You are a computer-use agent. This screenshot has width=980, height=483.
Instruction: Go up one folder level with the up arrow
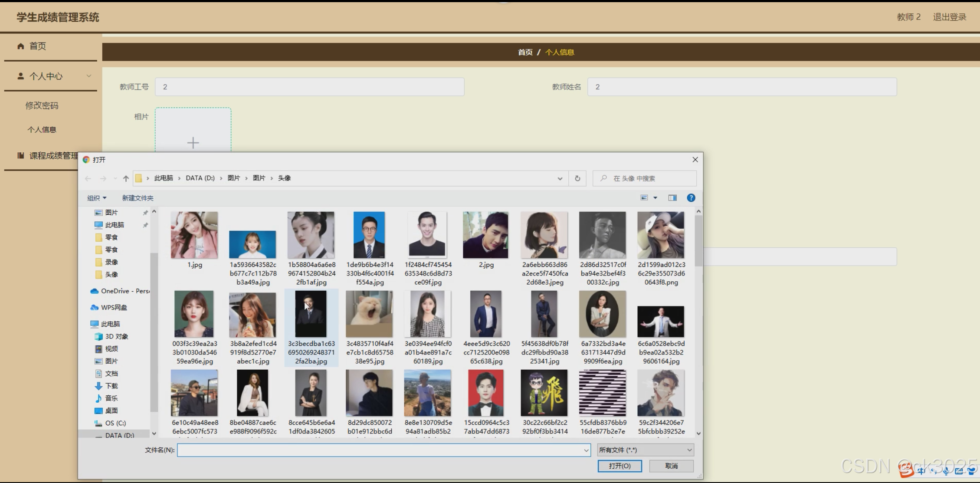coord(126,178)
